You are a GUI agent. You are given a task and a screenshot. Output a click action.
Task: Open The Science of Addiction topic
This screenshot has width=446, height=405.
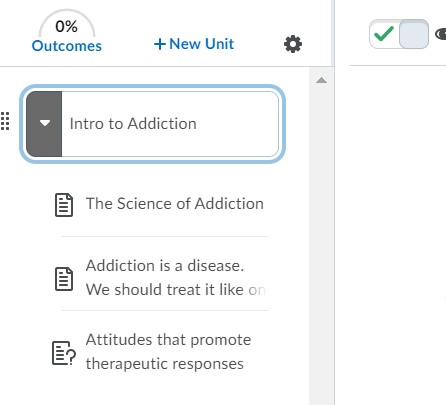click(175, 203)
